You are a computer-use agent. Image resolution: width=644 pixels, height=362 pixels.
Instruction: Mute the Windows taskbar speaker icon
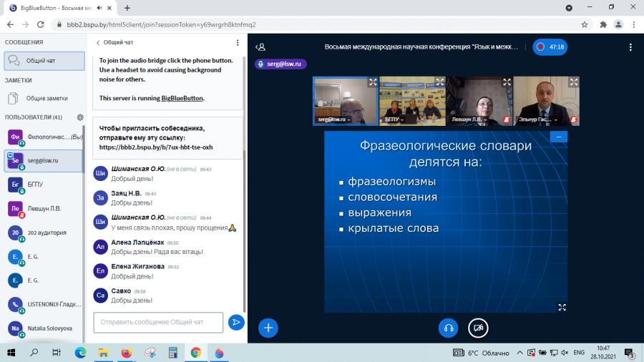tap(565, 353)
